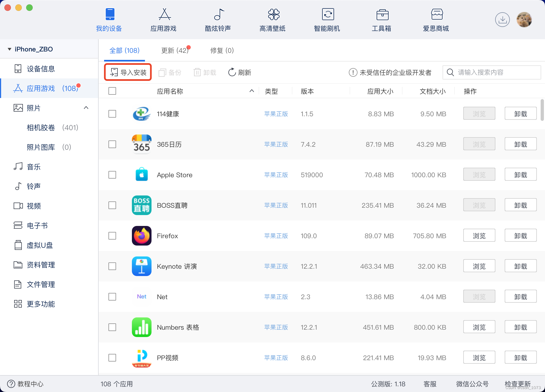Click the Numbers 表格 app icon
The width and height of the screenshot is (545, 392).
141,327
